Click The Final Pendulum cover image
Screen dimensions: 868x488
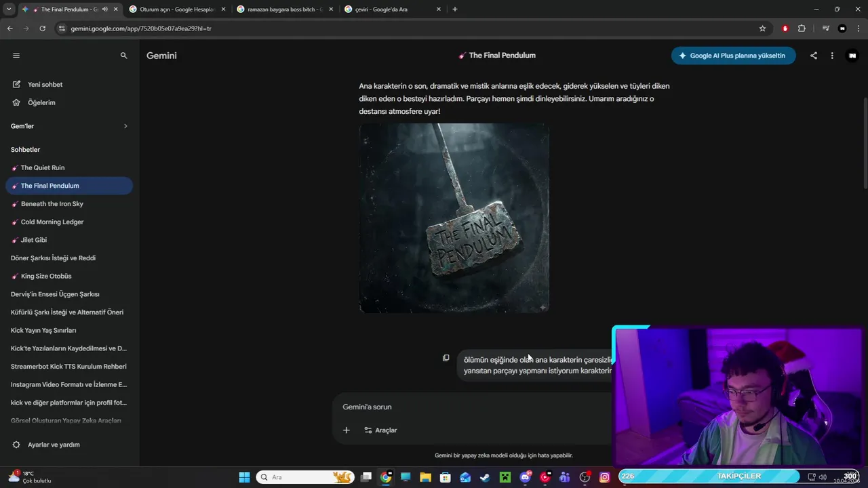point(454,218)
